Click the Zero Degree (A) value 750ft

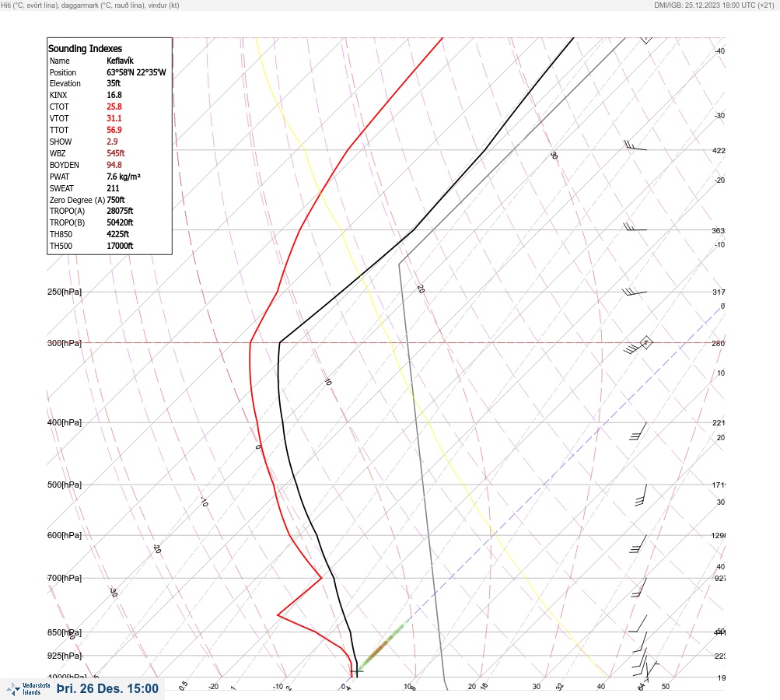click(115, 200)
